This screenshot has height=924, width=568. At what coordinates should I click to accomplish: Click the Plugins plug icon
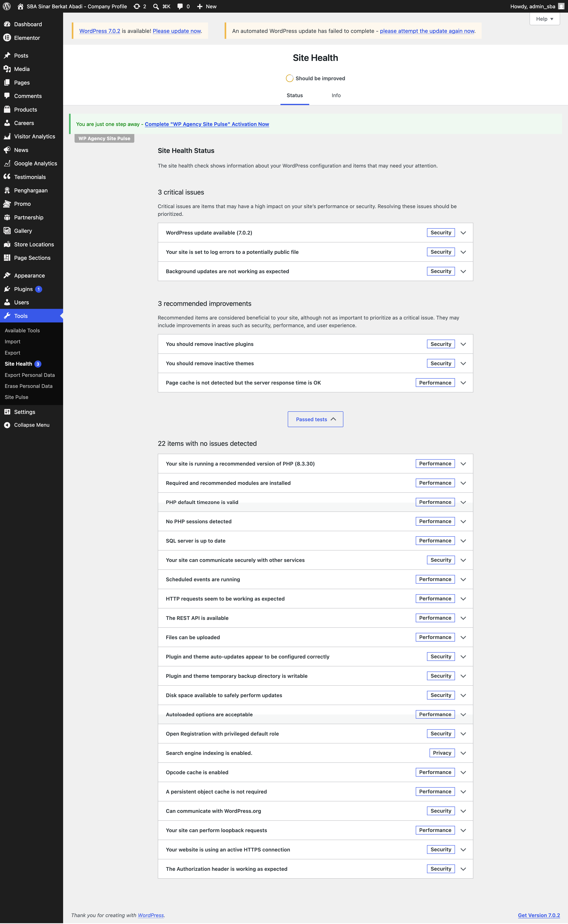click(7, 289)
